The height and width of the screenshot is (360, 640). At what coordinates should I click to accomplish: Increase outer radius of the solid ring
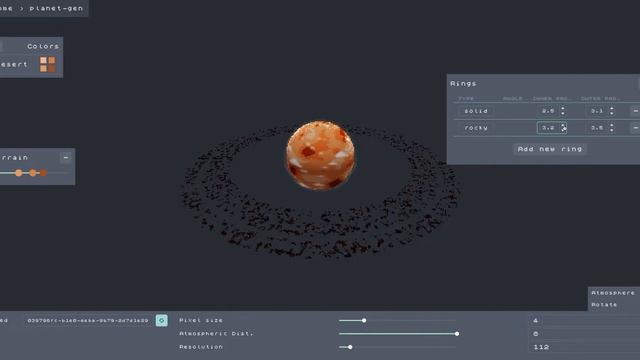611,109
